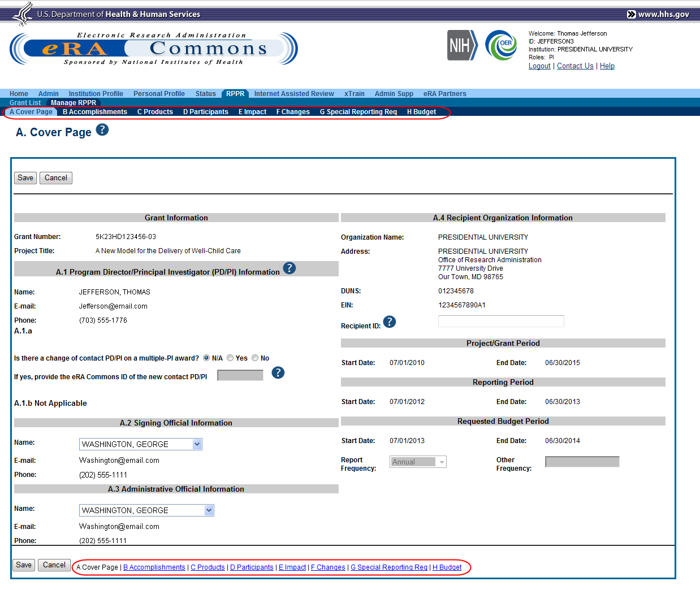This screenshot has height=590, width=700.
Task: Click DUNS value 012345678
Action: 456,291
